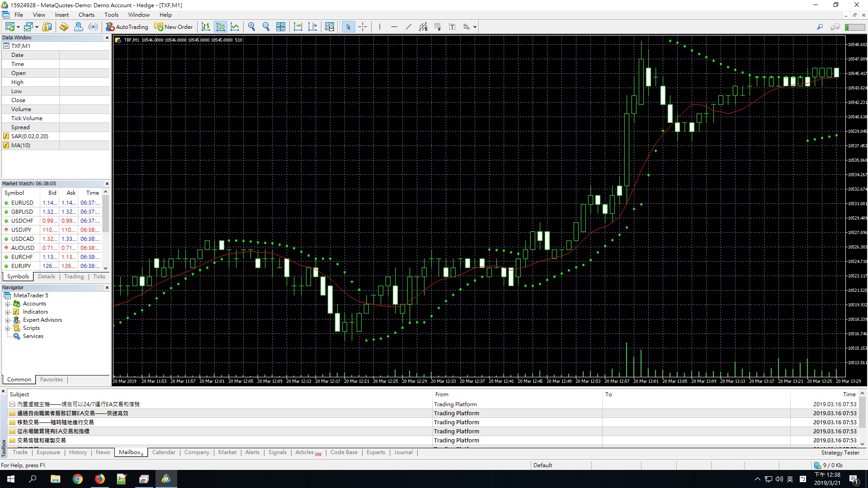This screenshot has height=488, width=868.
Task: Select the cursor arrow tool
Action: 348,27
